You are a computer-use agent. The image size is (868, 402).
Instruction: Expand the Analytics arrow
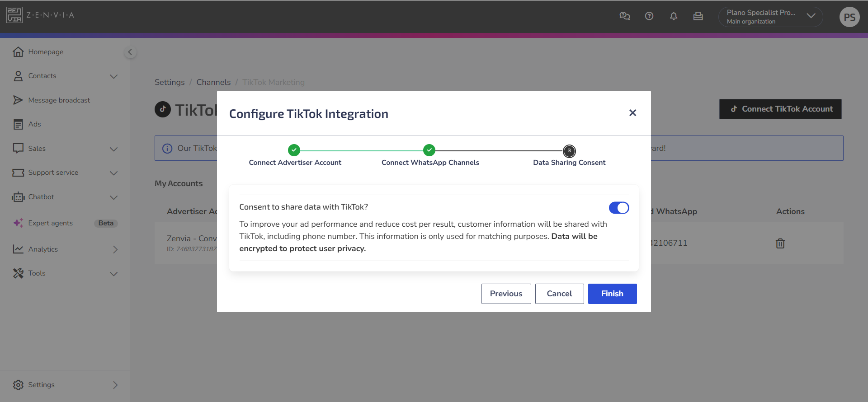115,249
